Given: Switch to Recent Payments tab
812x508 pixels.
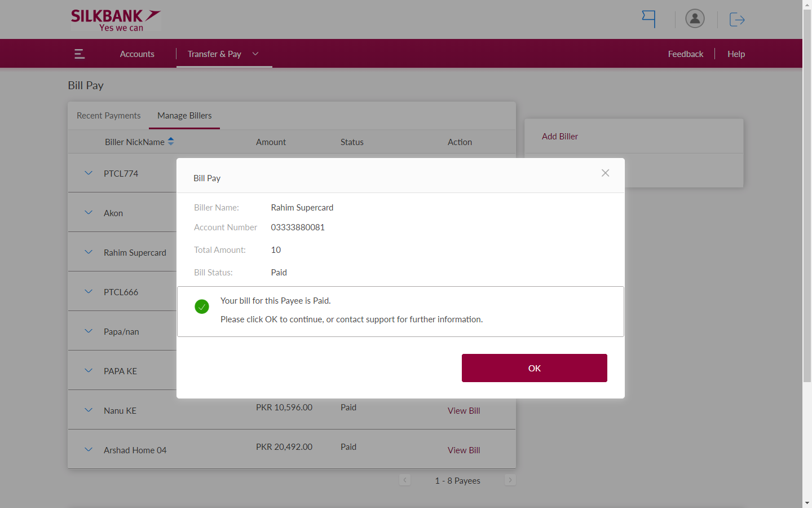Looking at the screenshot, I should point(108,116).
